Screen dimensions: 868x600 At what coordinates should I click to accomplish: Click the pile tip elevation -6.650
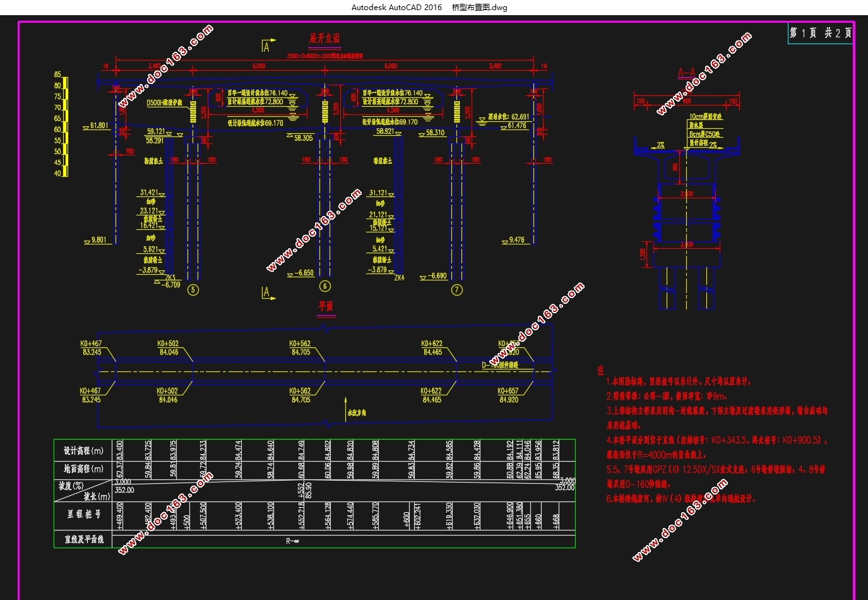[304, 273]
